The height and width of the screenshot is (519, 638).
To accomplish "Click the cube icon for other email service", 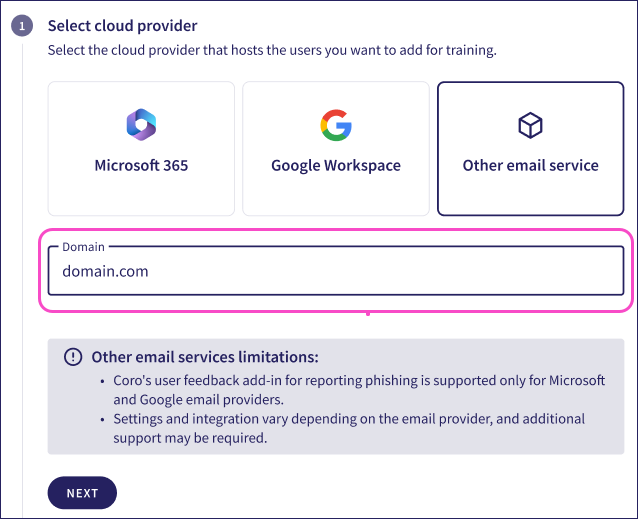I will click(x=530, y=125).
